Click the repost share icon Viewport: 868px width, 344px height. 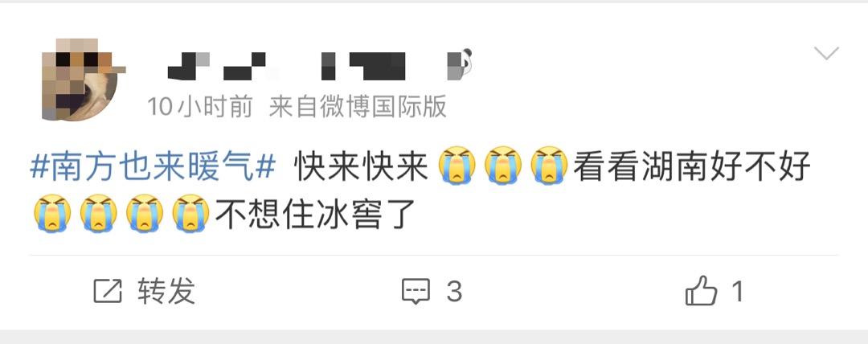point(108,291)
